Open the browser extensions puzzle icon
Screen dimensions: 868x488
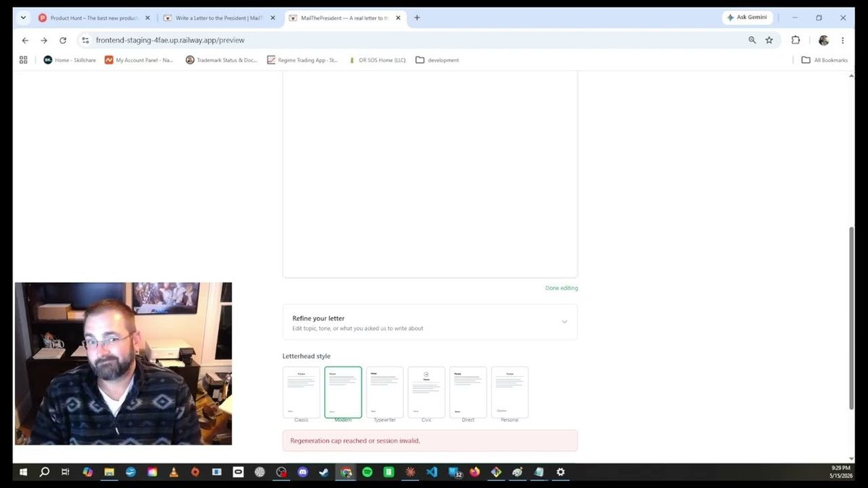point(796,40)
